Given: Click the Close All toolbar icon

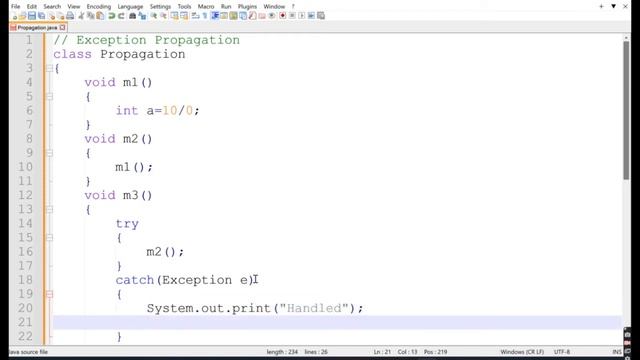Looking at the screenshot, I should 61,16.
